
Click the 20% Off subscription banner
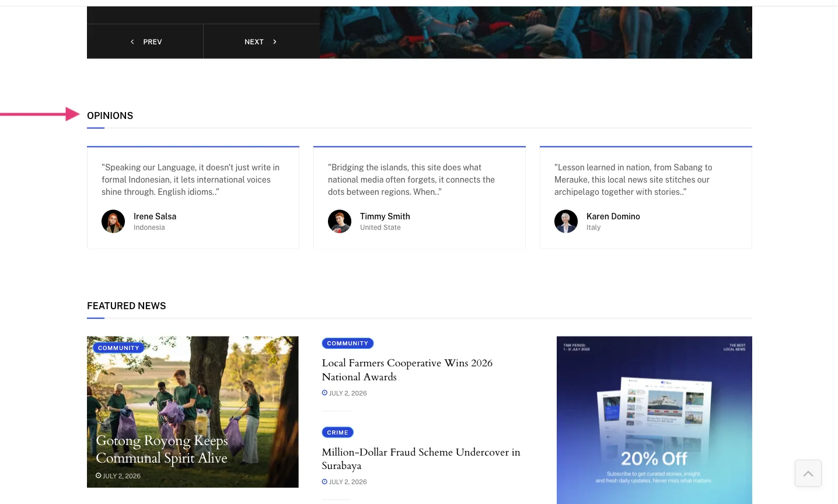[x=654, y=420]
